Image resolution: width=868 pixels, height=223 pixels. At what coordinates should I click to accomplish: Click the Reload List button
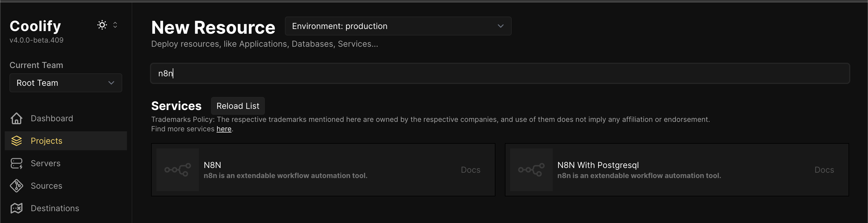238,106
